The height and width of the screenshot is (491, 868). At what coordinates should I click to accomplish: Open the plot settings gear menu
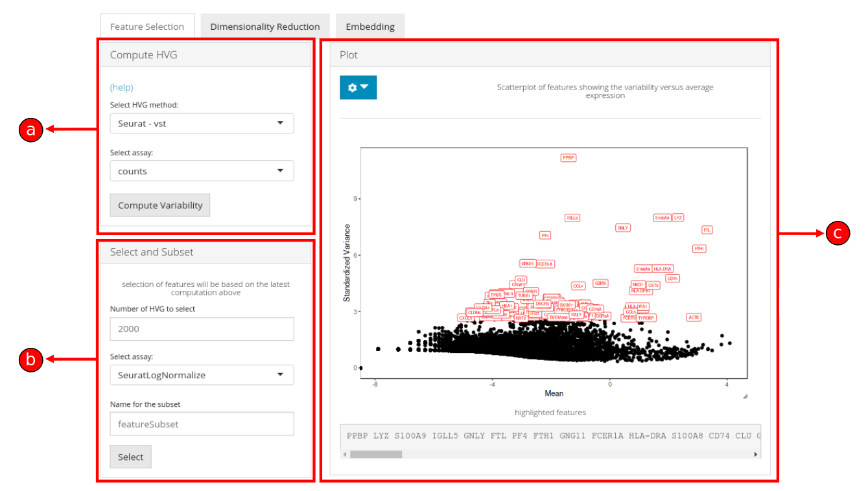(x=358, y=87)
